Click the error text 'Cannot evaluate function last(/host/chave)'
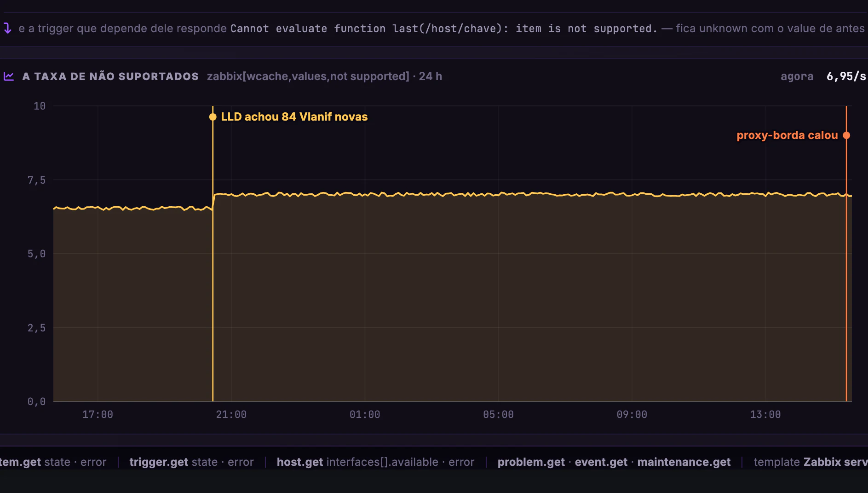Viewport: 868px width, 493px height. (366, 29)
